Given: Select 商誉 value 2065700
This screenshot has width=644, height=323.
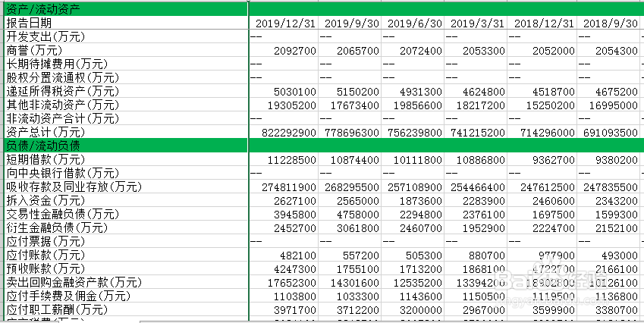Looking at the screenshot, I should 350,50.
